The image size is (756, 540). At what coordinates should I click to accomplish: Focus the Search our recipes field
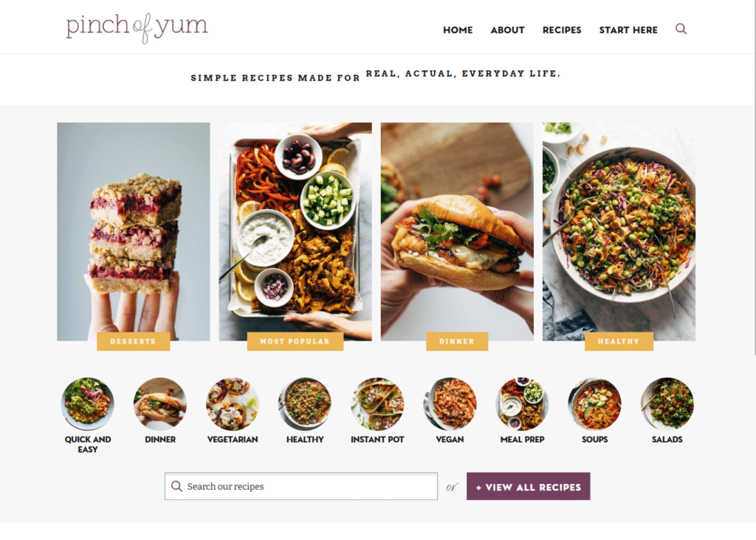pyautogui.click(x=301, y=486)
